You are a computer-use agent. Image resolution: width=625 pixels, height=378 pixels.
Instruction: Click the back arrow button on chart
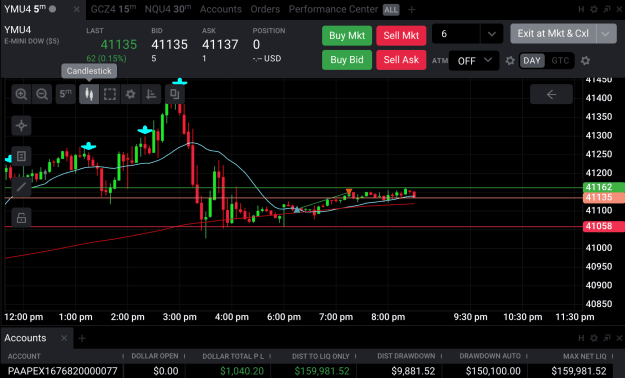pos(551,94)
